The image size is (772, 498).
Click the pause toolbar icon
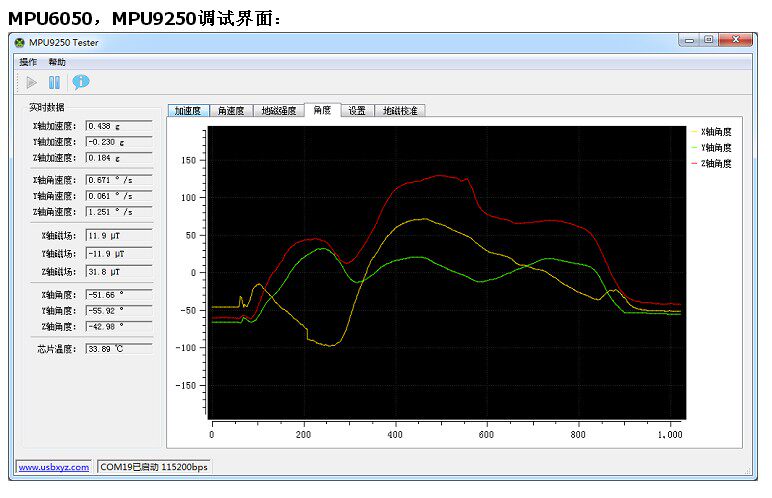(x=54, y=82)
